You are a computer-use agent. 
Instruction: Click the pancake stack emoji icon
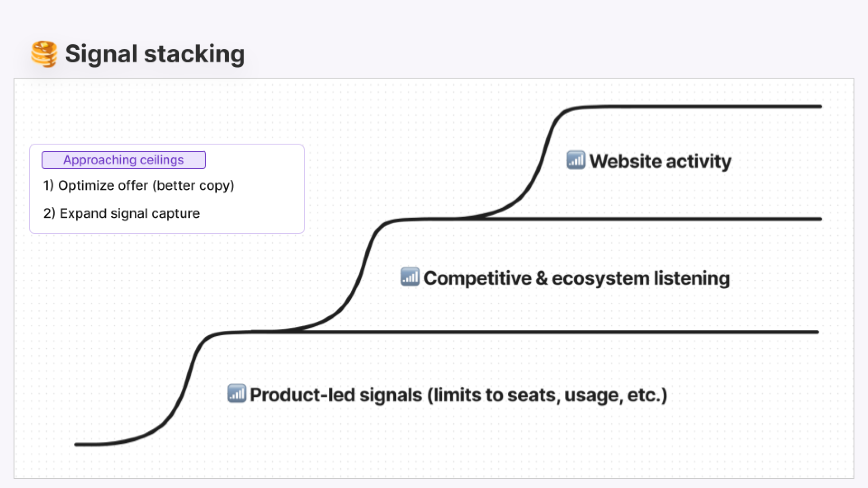(44, 54)
